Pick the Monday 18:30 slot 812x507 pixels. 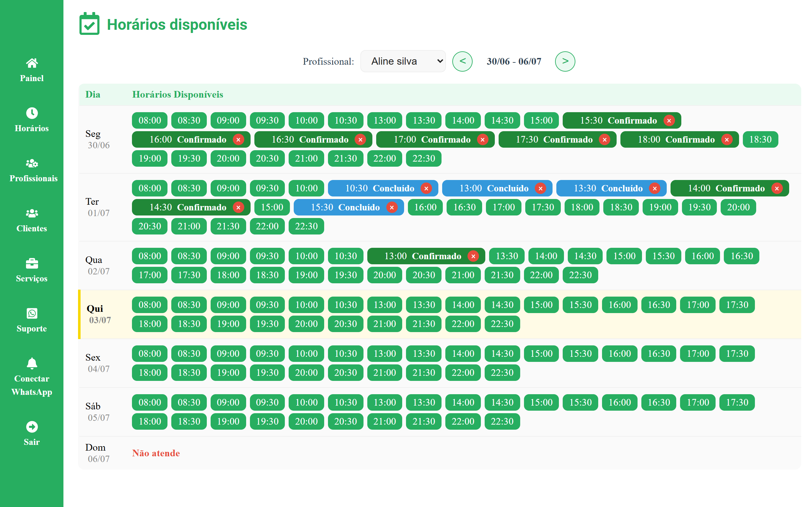[760, 140]
